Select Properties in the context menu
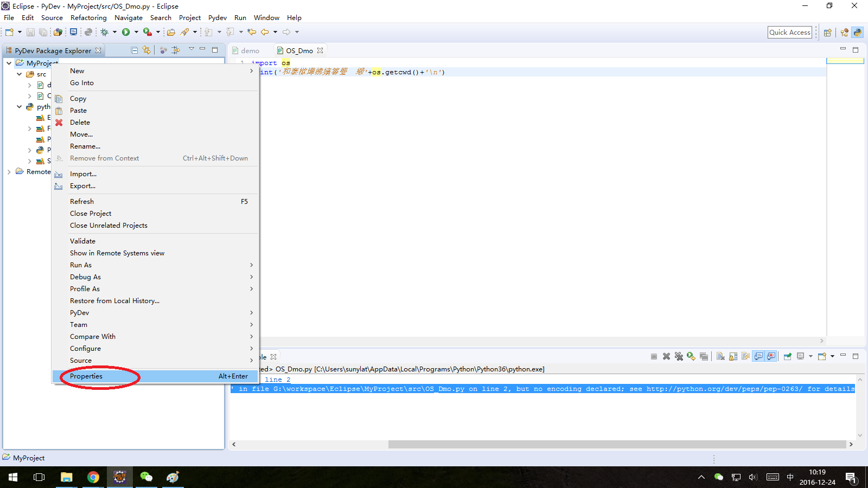This screenshot has height=488, width=868. [x=155, y=376]
